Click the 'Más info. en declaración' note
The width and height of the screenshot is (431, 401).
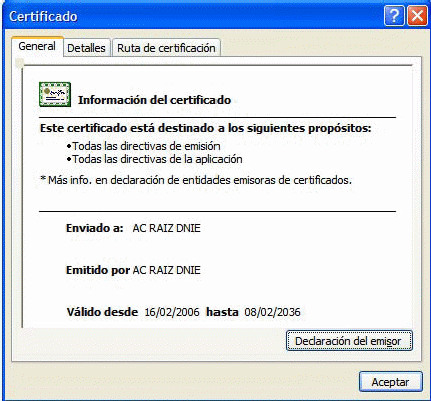[x=196, y=180]
